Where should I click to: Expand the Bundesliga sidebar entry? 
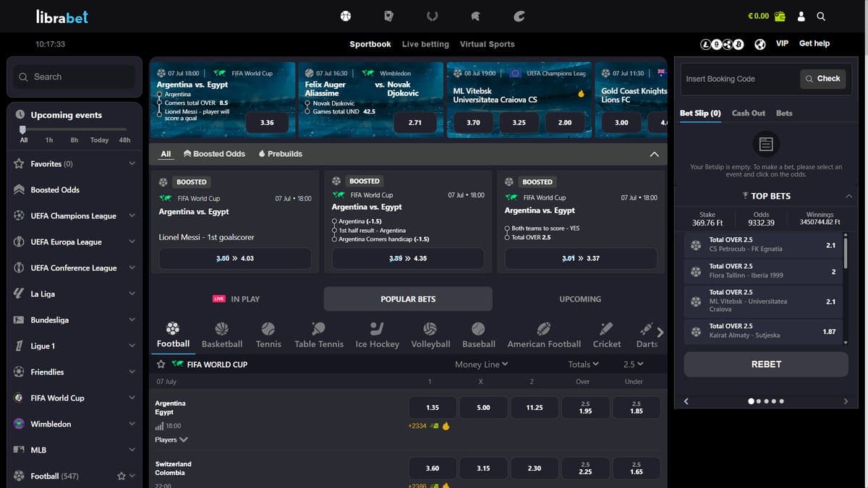tap(132, 320)
